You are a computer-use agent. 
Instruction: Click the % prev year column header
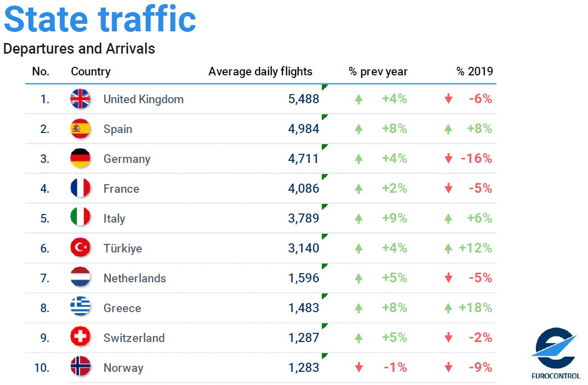tap(378, 71)
